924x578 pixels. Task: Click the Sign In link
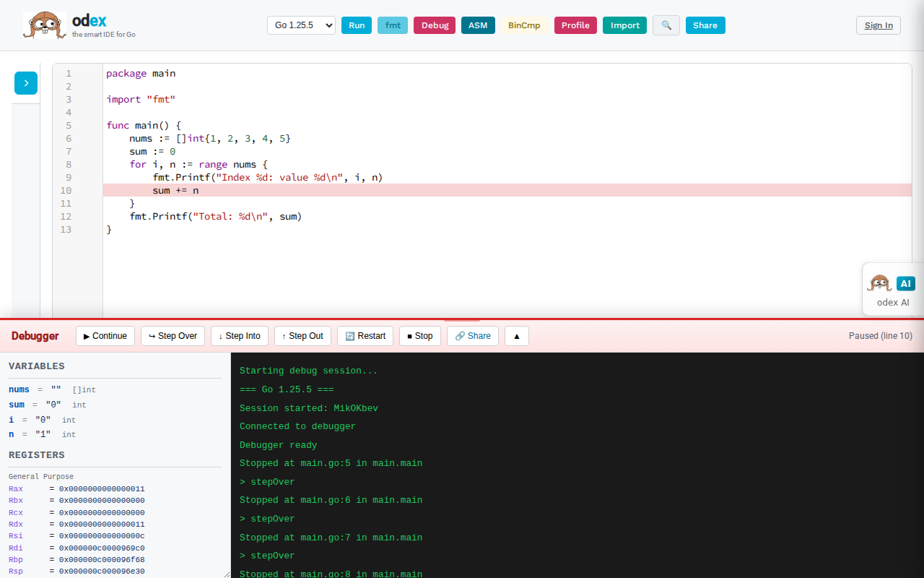(x=878, y=25)
